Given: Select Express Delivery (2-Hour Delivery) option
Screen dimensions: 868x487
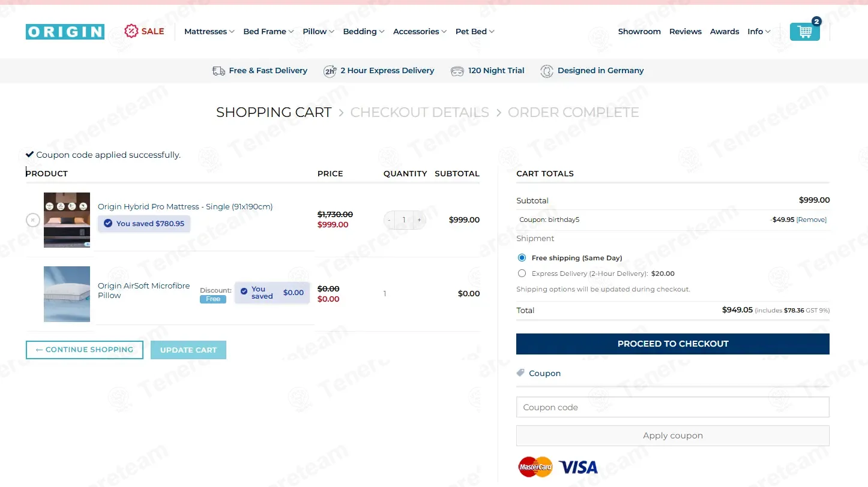Looking at the screenshot, I should [522, 273].
